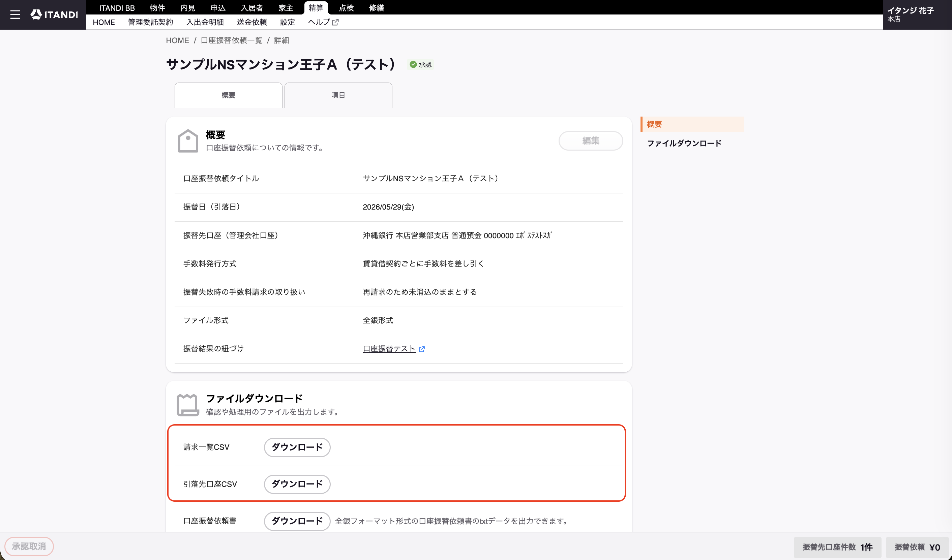Click the 承認 status badge text
Screen dimensions: 952x560
point(425,65)
